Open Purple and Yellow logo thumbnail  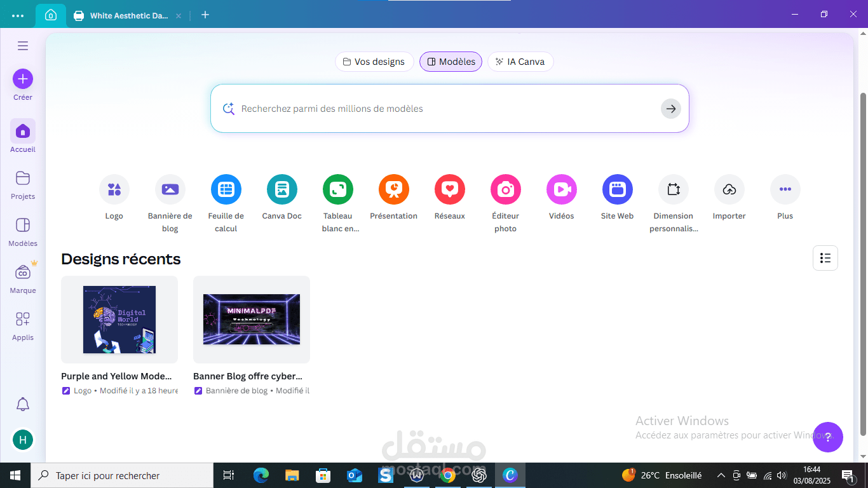coord(119,320)
